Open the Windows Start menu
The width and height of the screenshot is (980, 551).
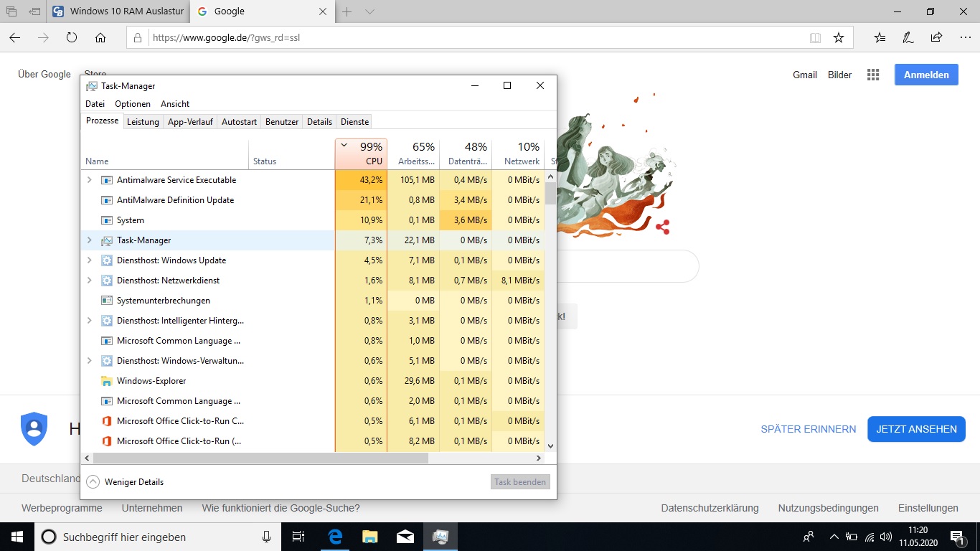coord(17,537)
